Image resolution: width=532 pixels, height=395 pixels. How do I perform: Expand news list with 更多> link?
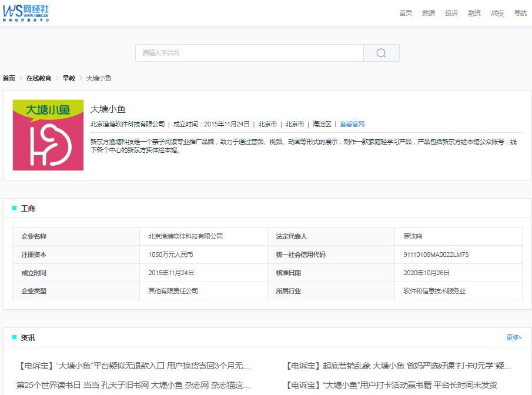point(514,337)
